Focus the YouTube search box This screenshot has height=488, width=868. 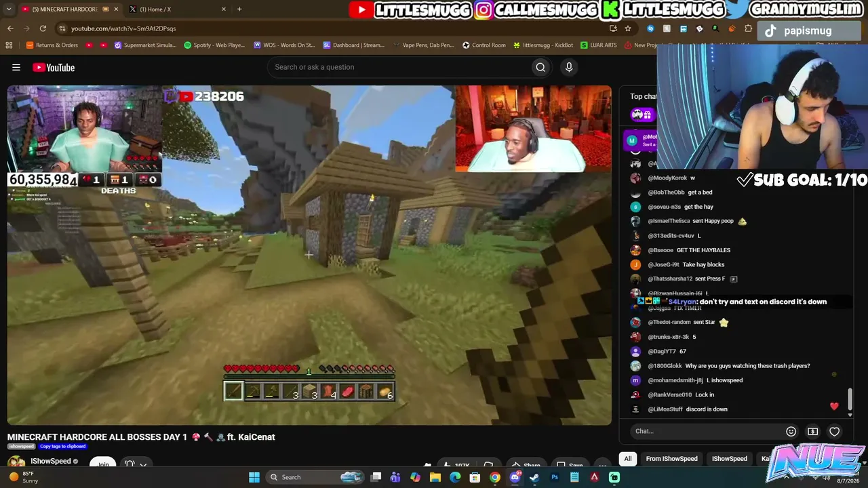point(400,67)
